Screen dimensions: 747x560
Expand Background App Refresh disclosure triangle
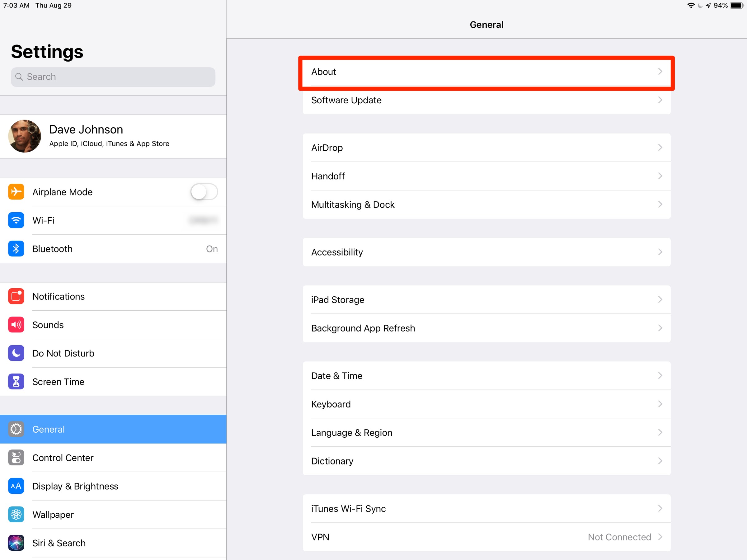tap(661, 328)
